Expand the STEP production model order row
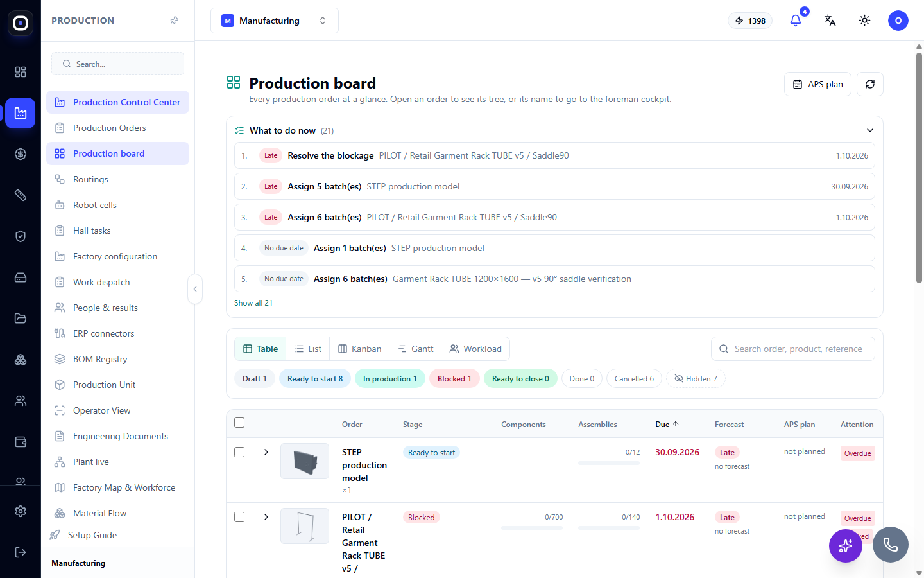 pyautogui.click(x=266, y=452)
